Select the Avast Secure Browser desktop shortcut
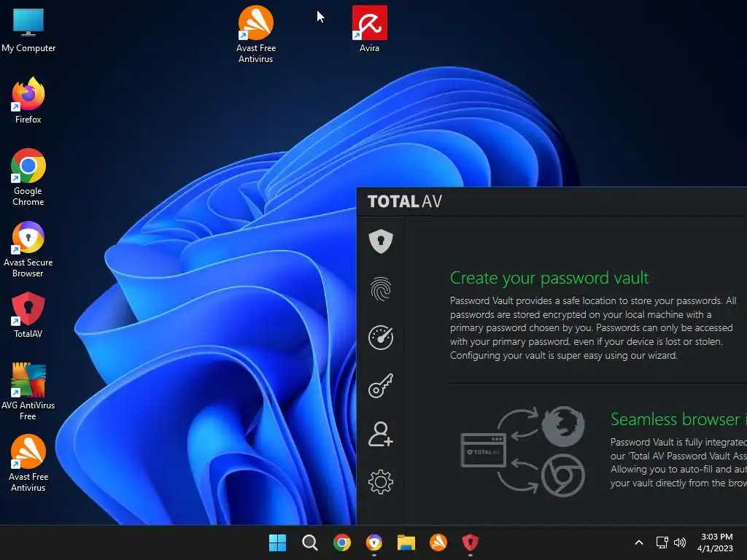747x560 pixels. 28,249
